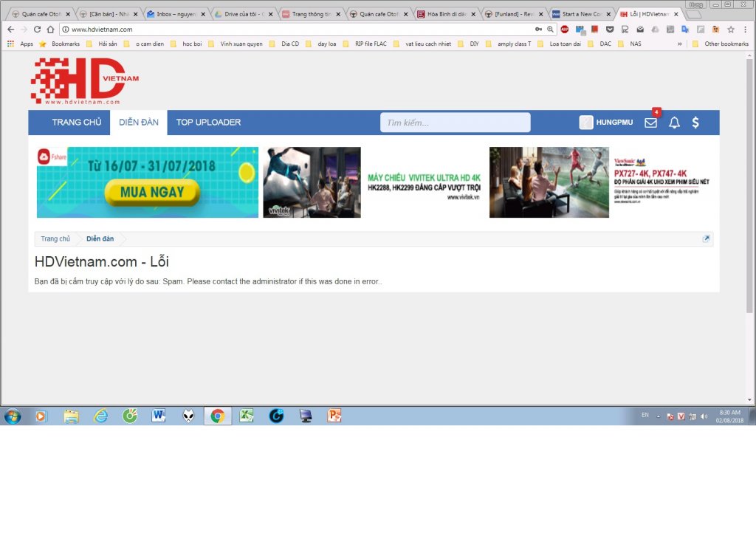Open the amply class T bookmark folder
This screenshot has height=536, width=756.
click(508, 44)
